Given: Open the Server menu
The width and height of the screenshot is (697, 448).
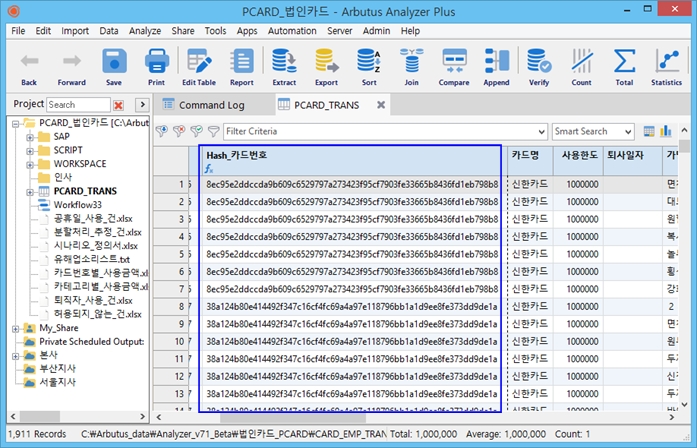Looking at the screenshot, I should [340, 31].
